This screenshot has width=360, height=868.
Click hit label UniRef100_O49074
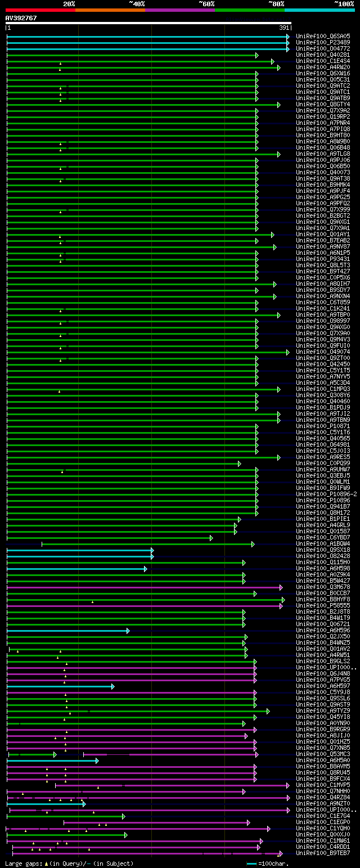click(x=323, y=352)
